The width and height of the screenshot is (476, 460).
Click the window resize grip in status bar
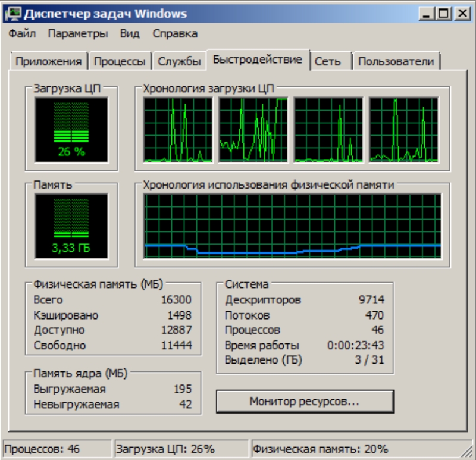click(x=466, y=450)
